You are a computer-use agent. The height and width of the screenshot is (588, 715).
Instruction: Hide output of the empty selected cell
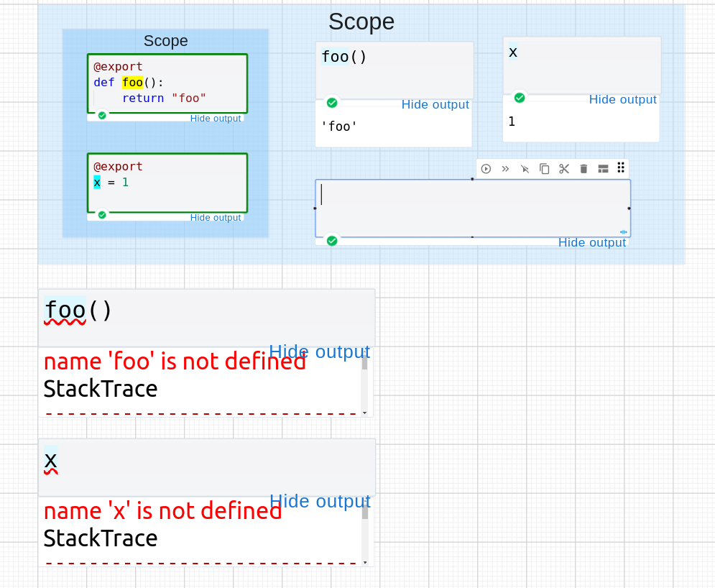(x=592, y=242)
